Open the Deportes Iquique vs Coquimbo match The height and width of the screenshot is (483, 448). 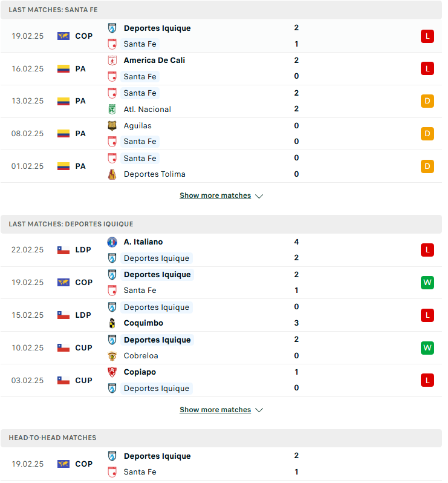click(x=221, y=315)
